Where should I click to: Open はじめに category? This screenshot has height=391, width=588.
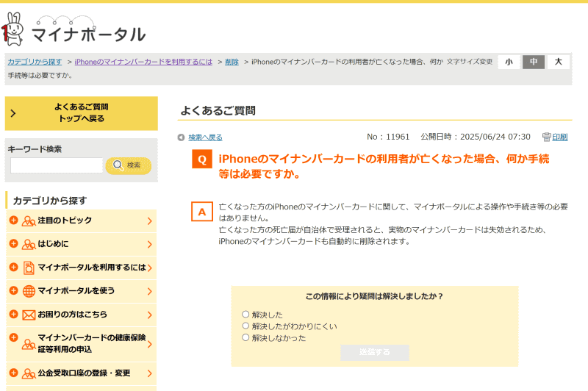pos(81,245)
